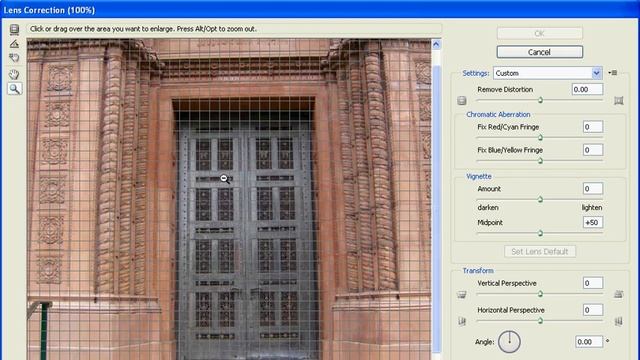640x360 pixels.
Task: Click the preview vertical scrollbar track
Action: click(x=436, y=204)
